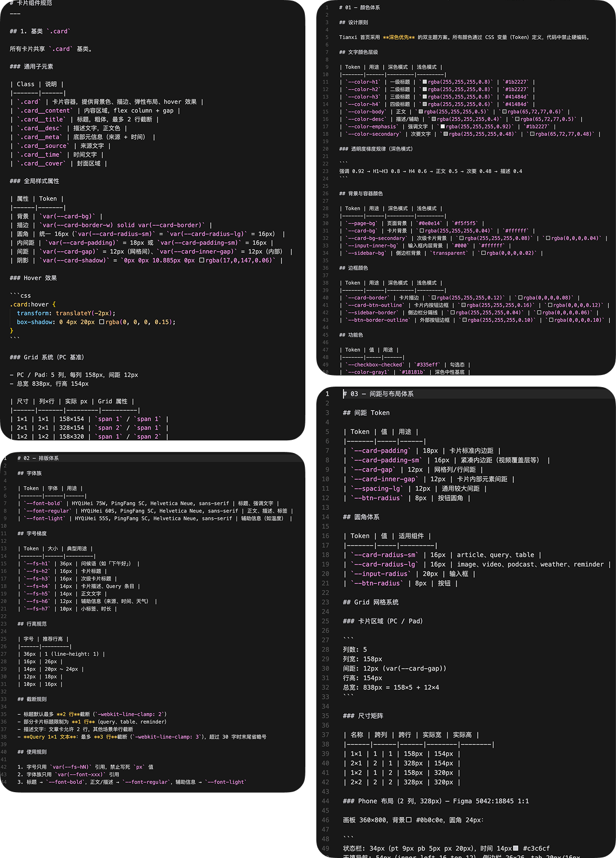
Task: Select the '### 尺寸矩阵' heading
Action: (363, 716)
